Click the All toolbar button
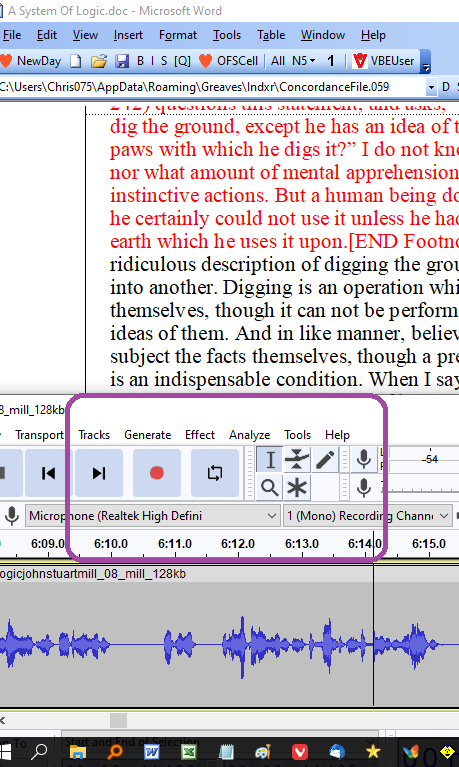Viewport: 459px width, 767px height. [x=278, y=61]
